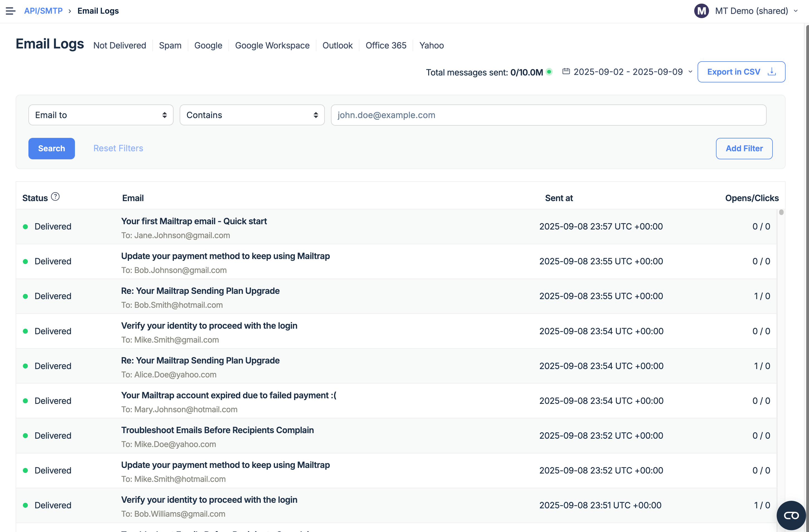Screen dimensions: 809x532
Task: Click the 2025-09-08 23:57 sent timestamp
Action: [601, 226]
